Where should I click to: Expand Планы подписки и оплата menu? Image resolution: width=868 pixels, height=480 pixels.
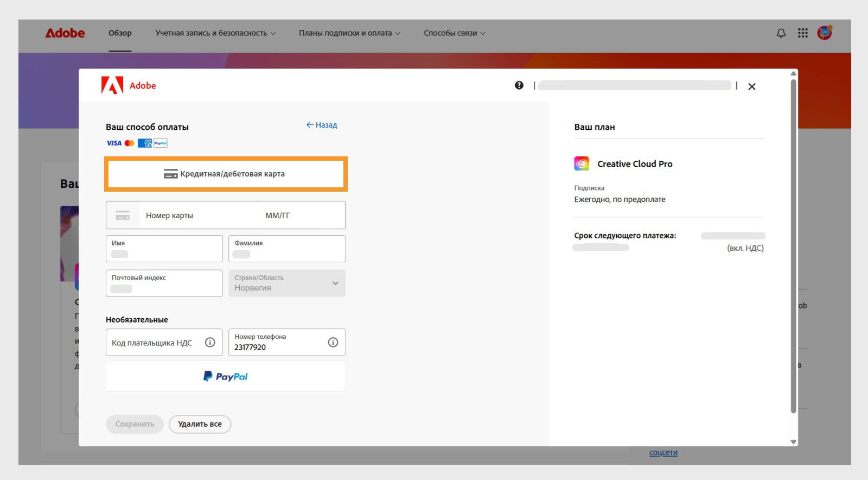tap(349, 33)
